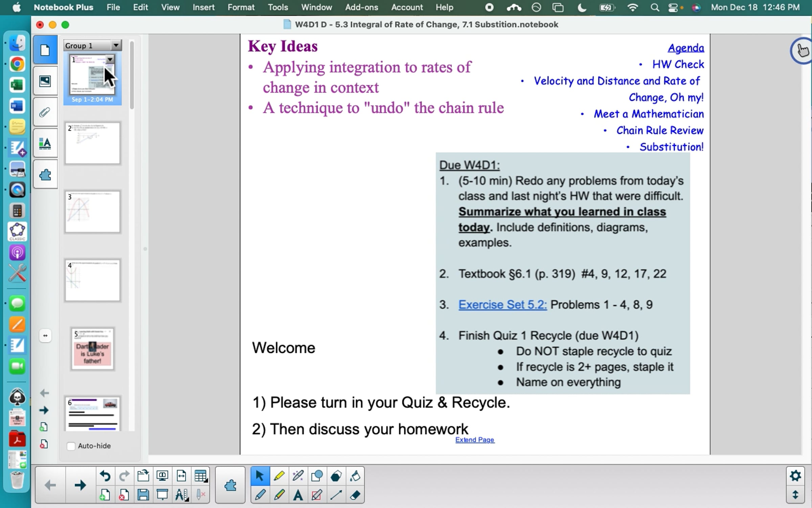
Task: Select the Text tool
Action: click(298, 495)
